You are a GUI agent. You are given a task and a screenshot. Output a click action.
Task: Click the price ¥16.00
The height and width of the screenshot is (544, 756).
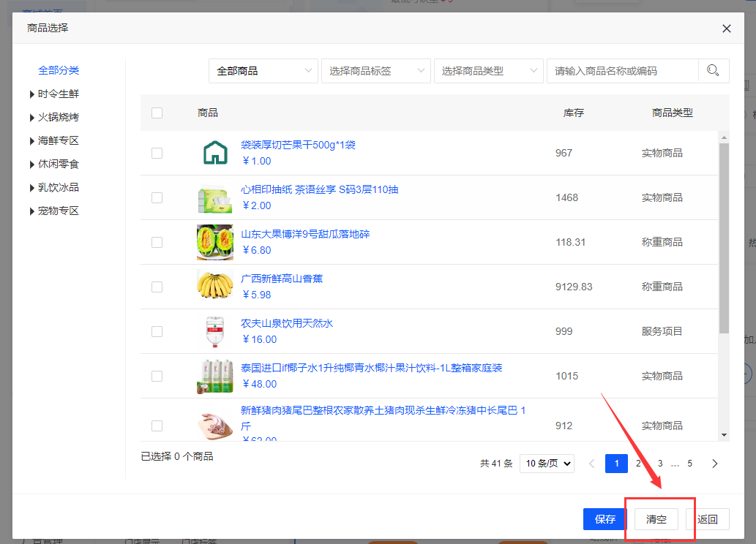pyautogui.click(x=259, y=339)
